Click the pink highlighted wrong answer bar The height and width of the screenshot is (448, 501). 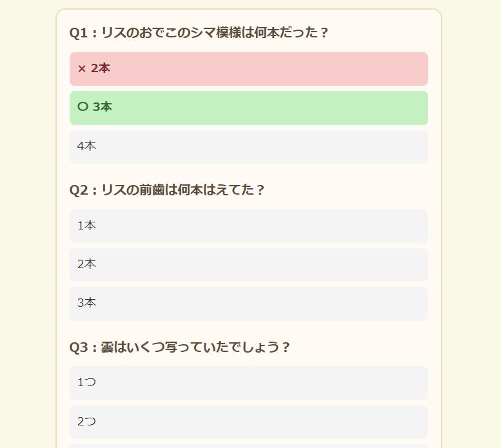[x=249, y=69]
